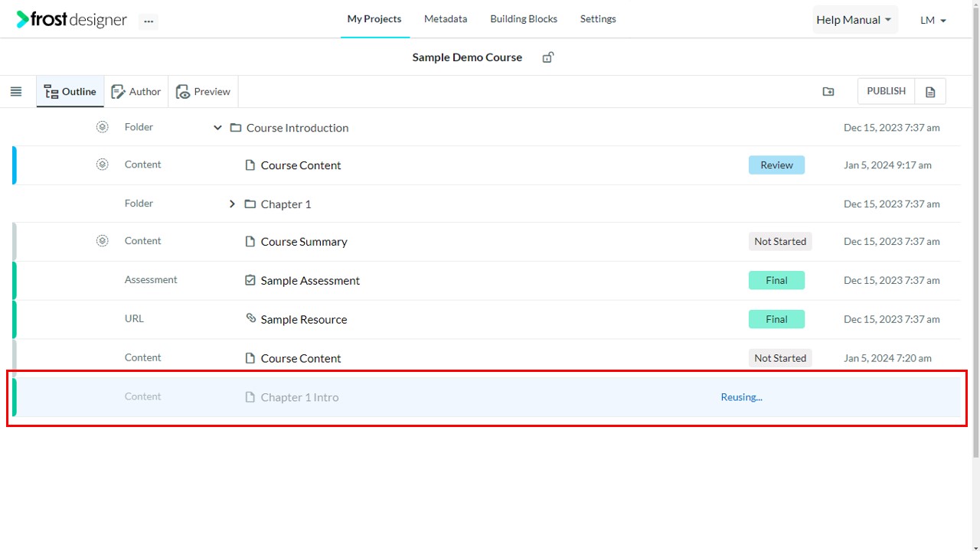
Task: Switch to the Author view
Action: pos(136,92)
